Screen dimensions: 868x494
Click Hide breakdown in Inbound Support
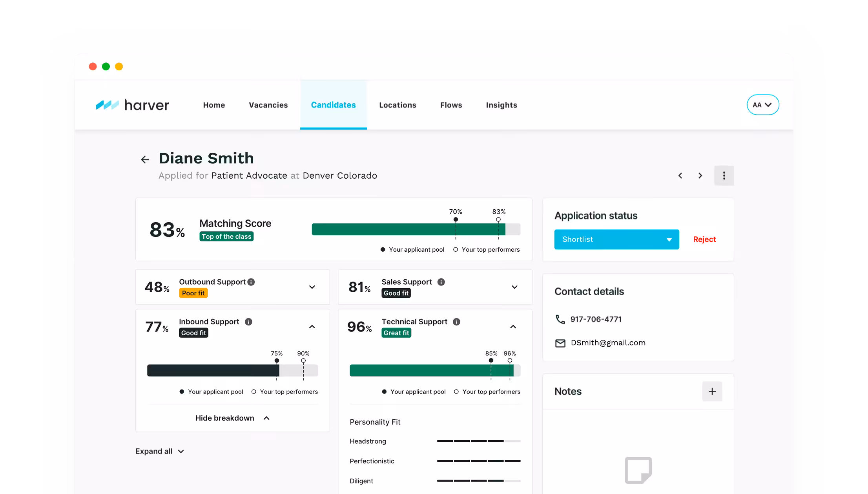[232, 418]
